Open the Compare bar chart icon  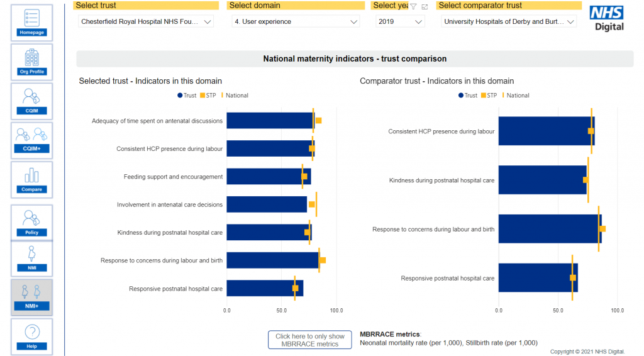pyautogui.click(x=31, y=179)
